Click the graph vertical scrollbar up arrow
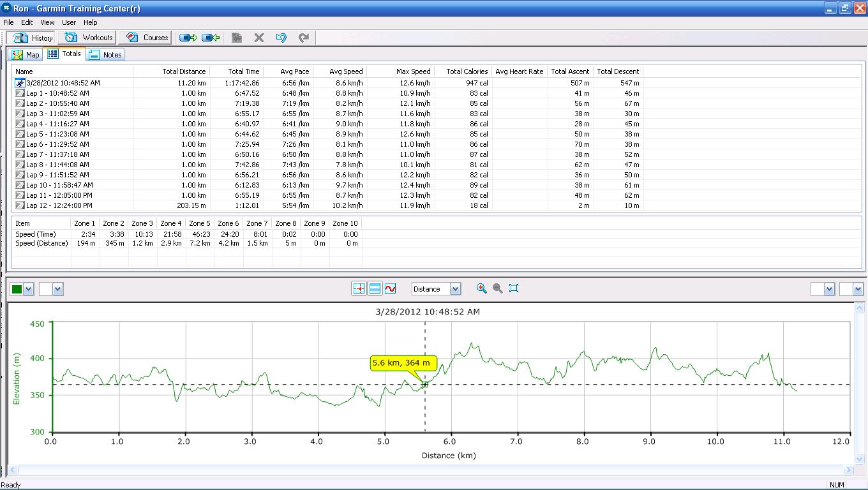This screenshot has height=490, width=868. (x=858, y=308)
